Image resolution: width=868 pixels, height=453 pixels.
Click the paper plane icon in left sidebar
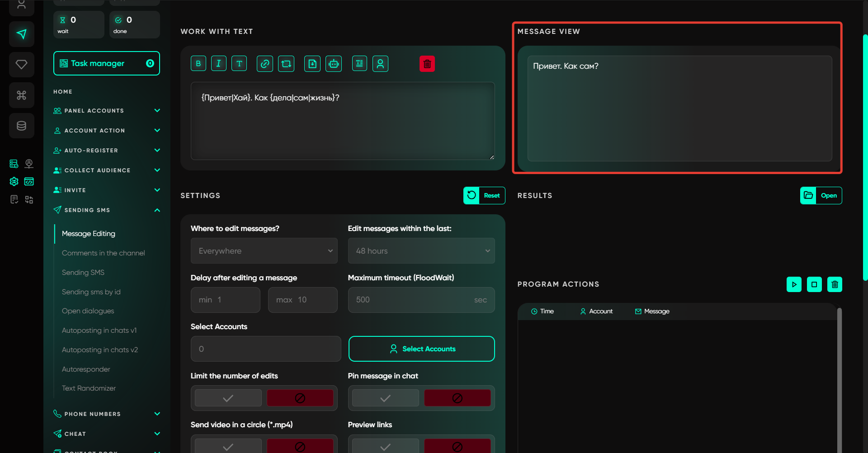pyautogui.click(x=21, y=34)
